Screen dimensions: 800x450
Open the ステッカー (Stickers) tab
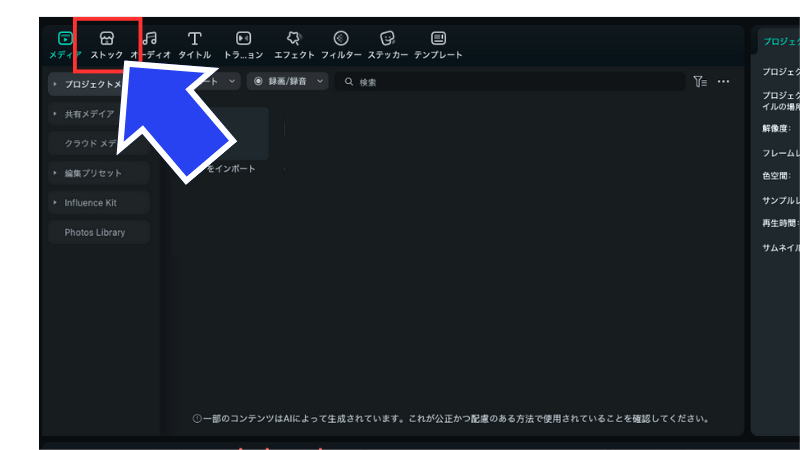coord(387,45)
